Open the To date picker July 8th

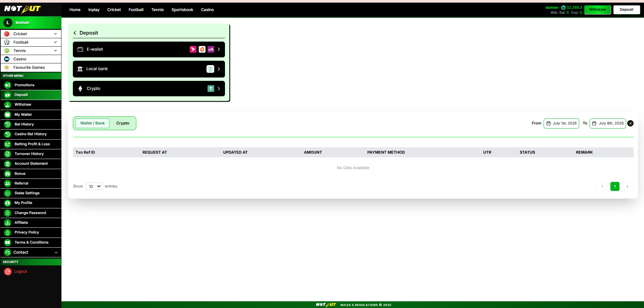tap(608, 123)
